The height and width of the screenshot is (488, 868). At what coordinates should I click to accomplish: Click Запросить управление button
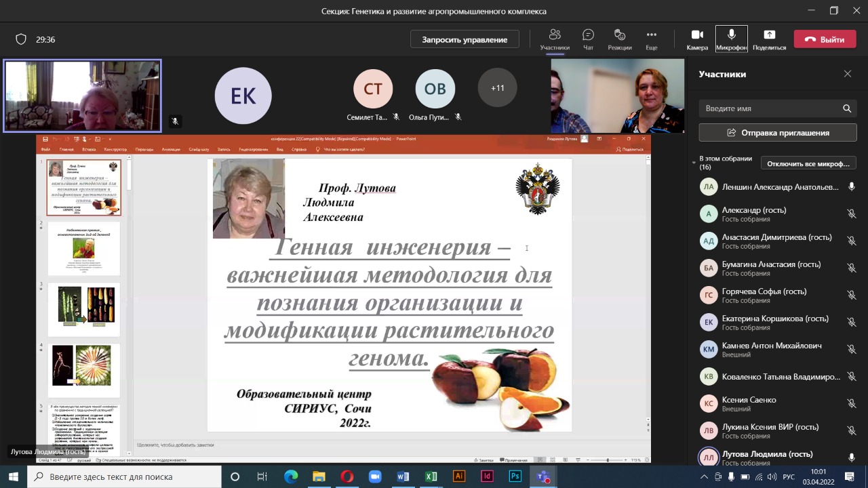tap(465, 39)
